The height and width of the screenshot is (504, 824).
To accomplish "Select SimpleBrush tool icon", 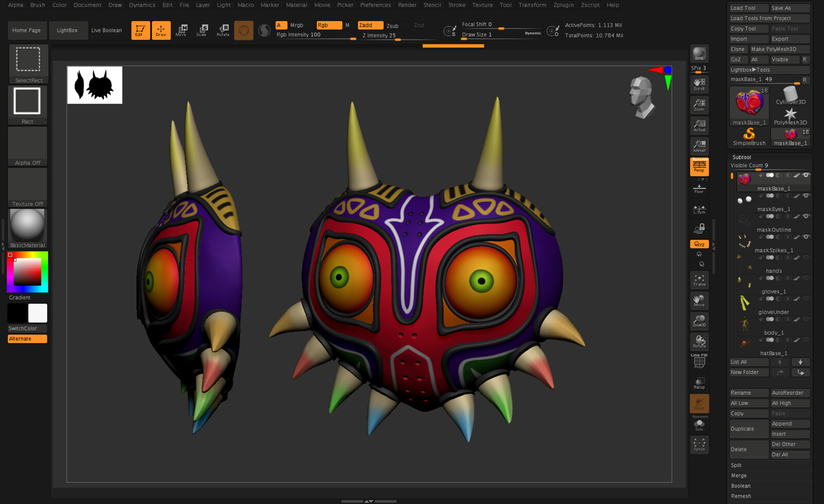I will [x=749, y=137].
